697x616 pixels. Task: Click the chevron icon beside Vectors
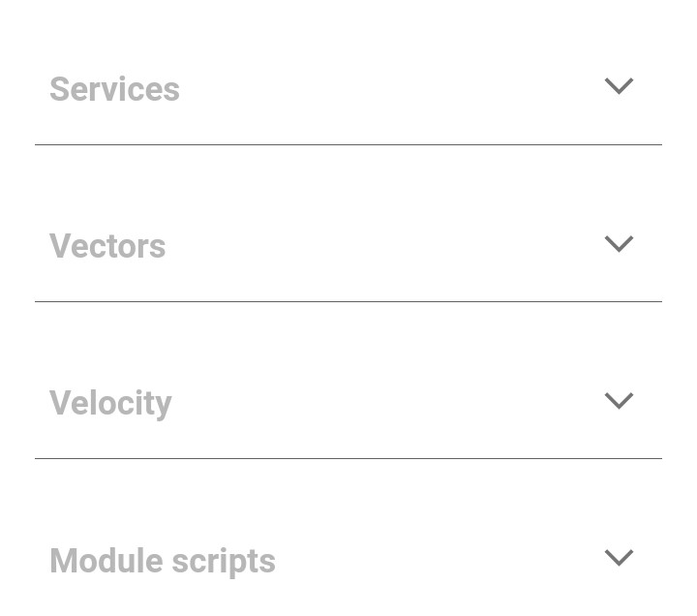tap(619, 244)
